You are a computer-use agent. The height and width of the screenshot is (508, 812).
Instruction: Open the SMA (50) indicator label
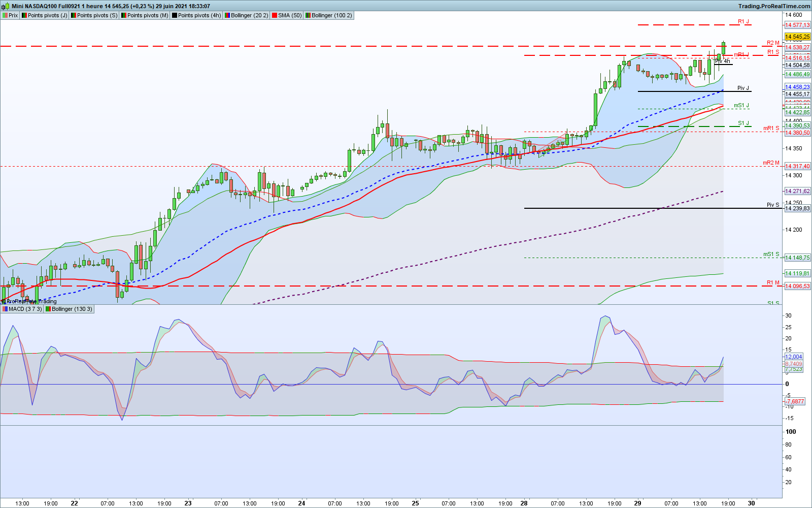pos(287,15)
